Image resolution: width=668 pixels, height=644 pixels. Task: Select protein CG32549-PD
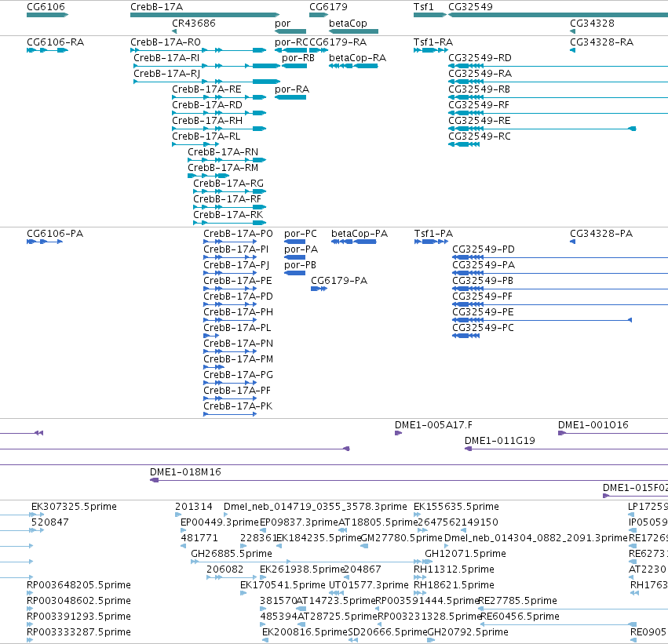point(560,257)
